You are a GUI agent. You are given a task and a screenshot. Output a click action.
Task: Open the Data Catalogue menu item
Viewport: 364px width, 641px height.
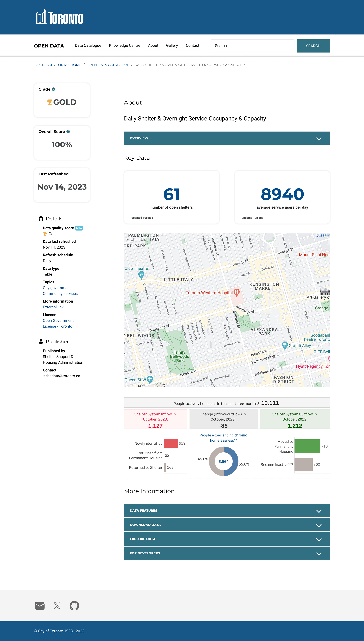tap(88, 45)
